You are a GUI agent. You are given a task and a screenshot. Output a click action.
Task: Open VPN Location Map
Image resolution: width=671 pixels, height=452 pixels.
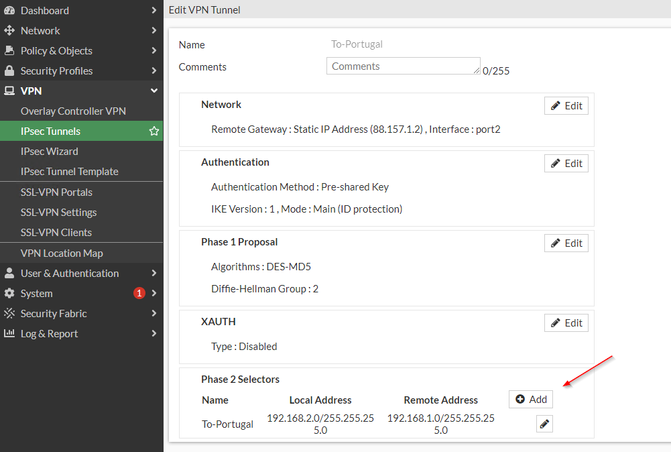(61, 253)
